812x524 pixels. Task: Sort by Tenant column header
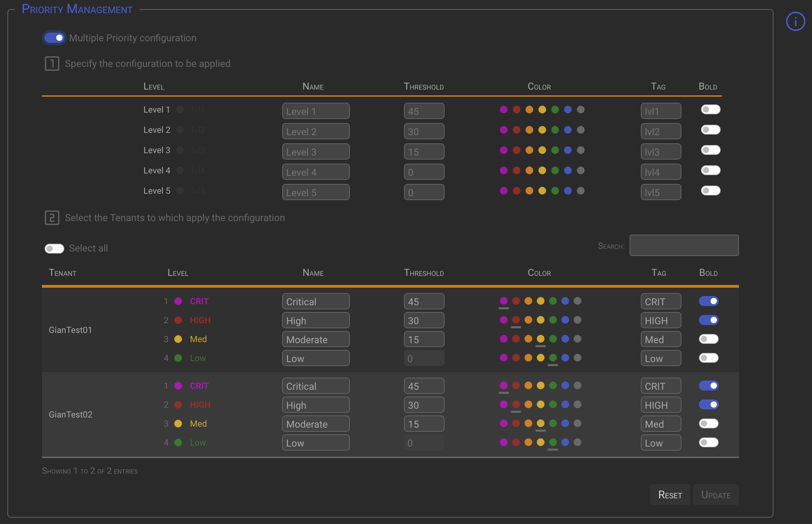pos(63,273)
